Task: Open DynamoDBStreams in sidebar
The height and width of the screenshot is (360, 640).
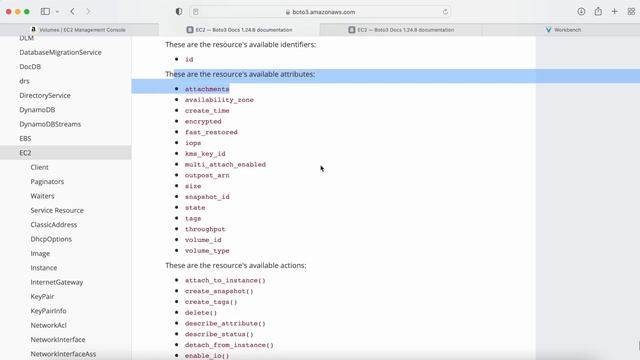Action: click(x=50, y=124)
